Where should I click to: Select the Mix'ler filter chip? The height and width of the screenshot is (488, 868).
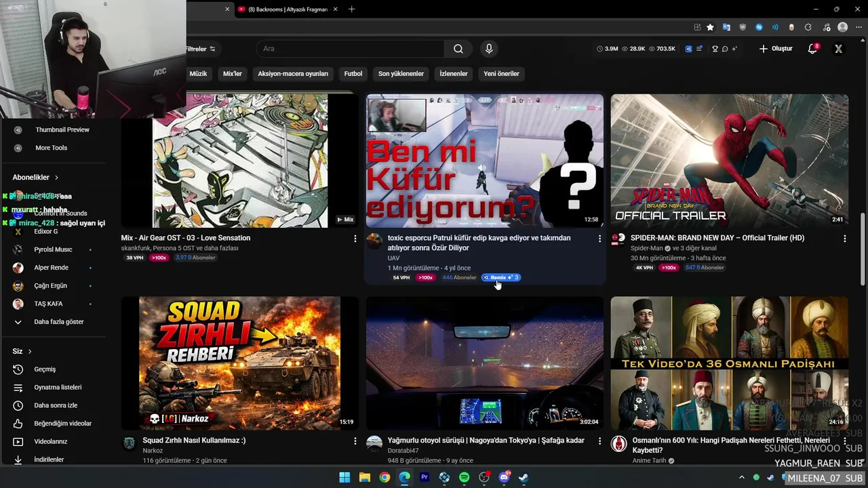233,74
